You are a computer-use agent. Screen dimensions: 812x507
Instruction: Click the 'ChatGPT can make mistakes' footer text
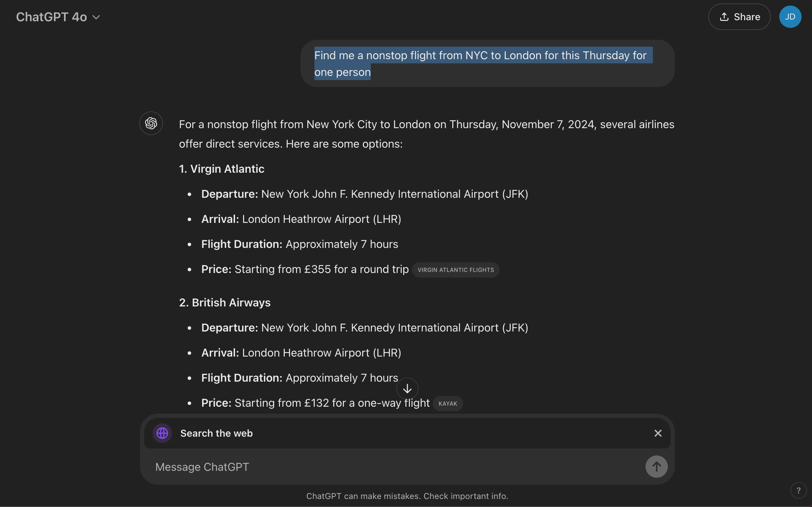(407, 496)
